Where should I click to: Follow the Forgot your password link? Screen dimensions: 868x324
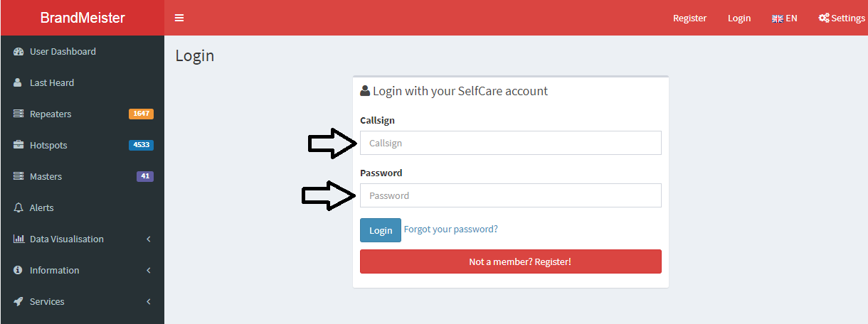[x=450, y=229]
